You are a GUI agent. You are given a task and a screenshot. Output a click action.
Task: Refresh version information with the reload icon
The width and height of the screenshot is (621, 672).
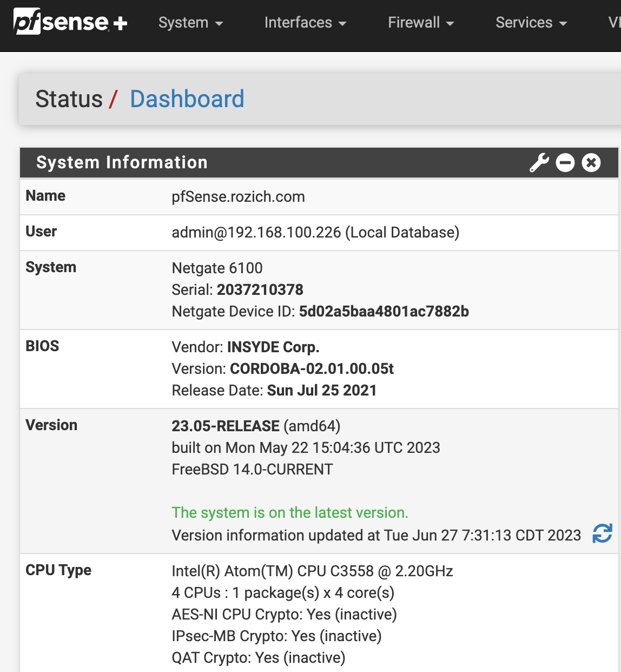point(602,533)
